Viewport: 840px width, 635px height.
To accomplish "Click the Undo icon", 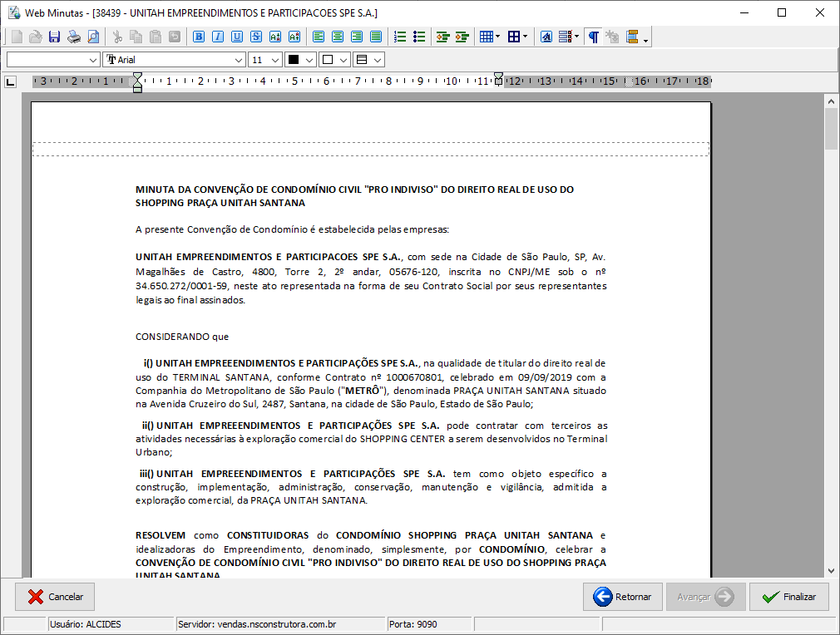I will tap(175, 37).
